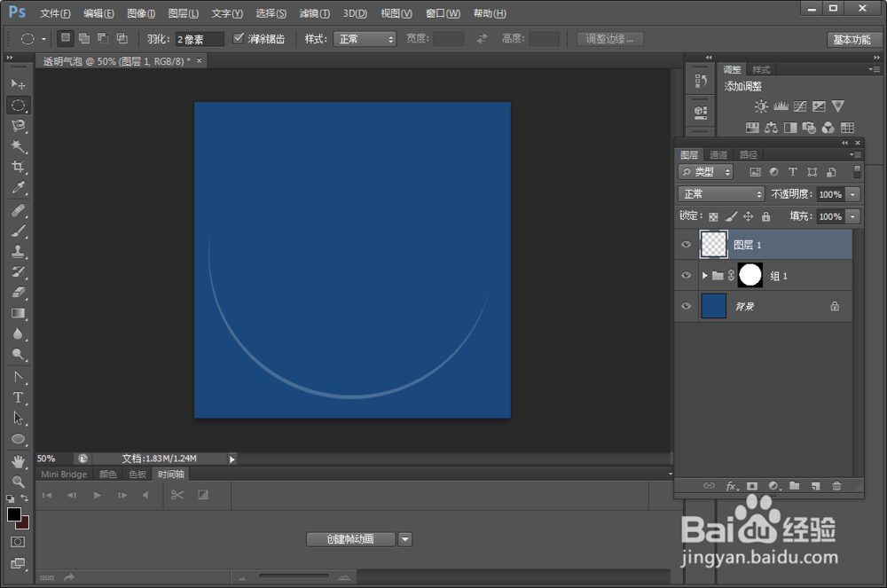Open the 图层(L) menu
This screenshot has height=588, width=887.
coord(184,13)
